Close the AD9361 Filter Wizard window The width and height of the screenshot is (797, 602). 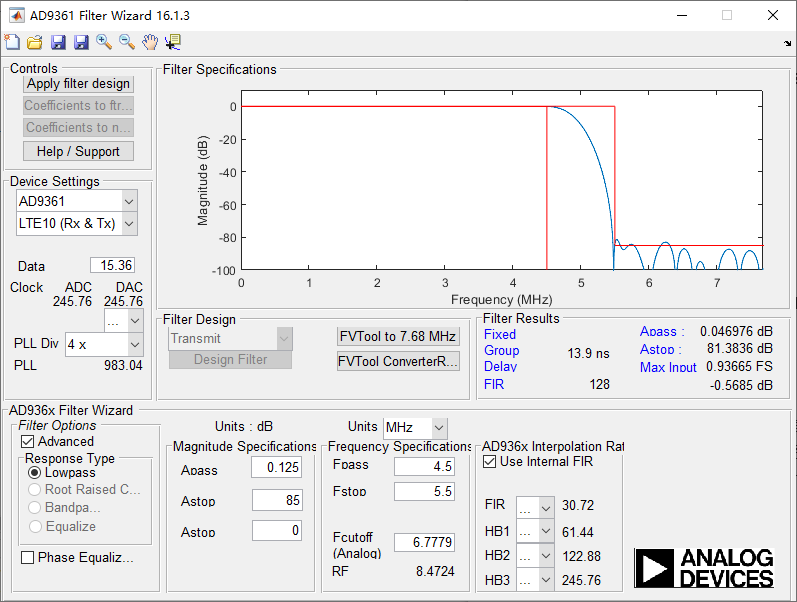[773, 15]
